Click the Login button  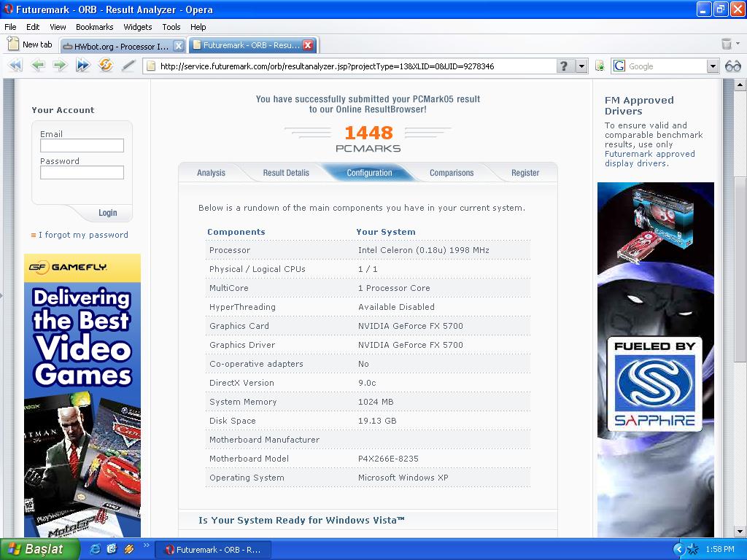[108, 213]
